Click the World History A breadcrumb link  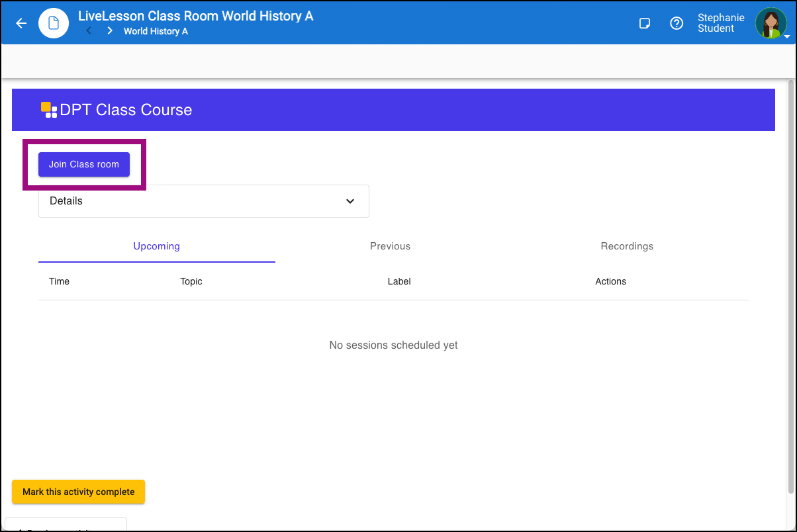point(156,31)
